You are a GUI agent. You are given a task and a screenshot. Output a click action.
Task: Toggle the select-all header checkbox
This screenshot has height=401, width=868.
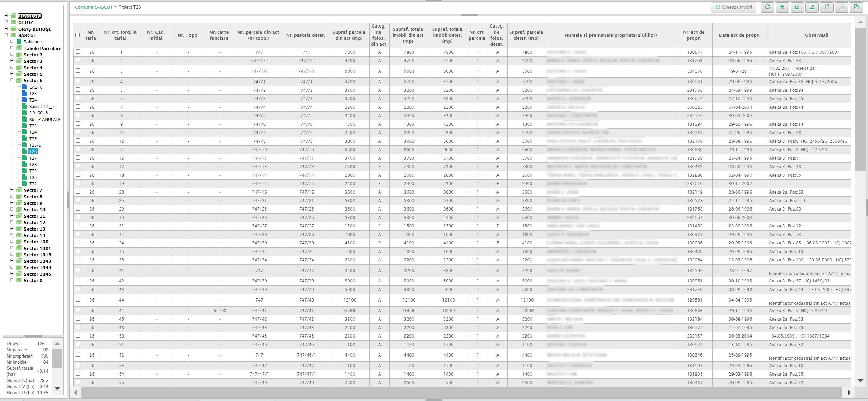click(x=78, y=35)
